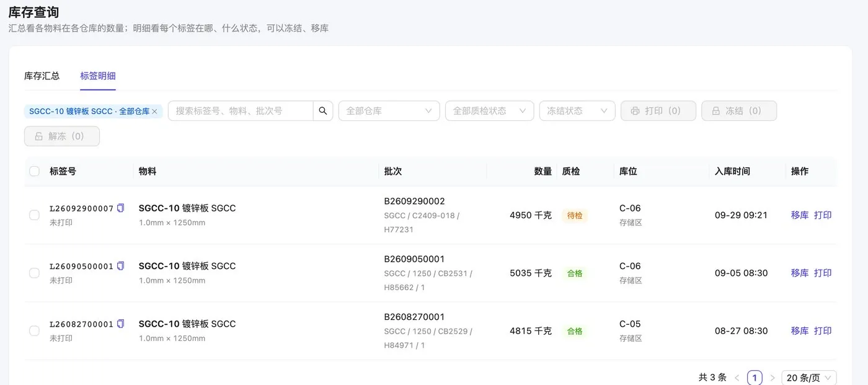868x385 pixels.
Task: Click inbound time 08-27 08:30
Action: [741, 331]
